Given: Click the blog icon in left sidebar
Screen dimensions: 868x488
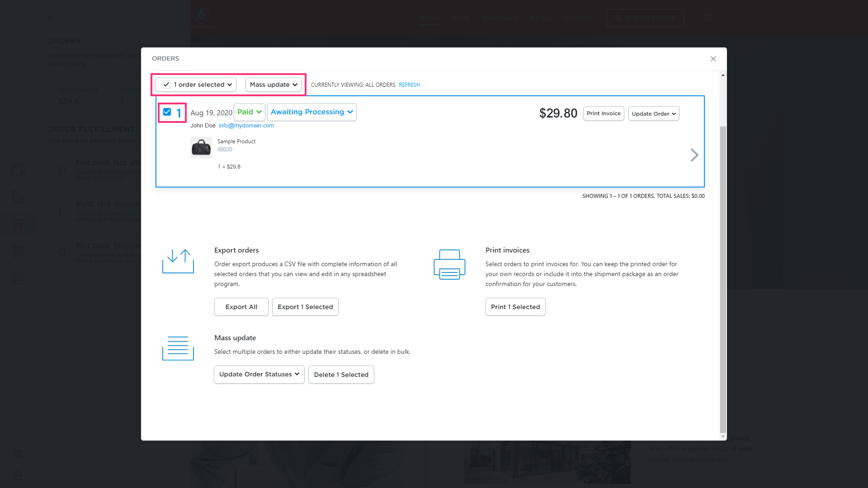Looking at the screenshot, I should coord(18,197).
